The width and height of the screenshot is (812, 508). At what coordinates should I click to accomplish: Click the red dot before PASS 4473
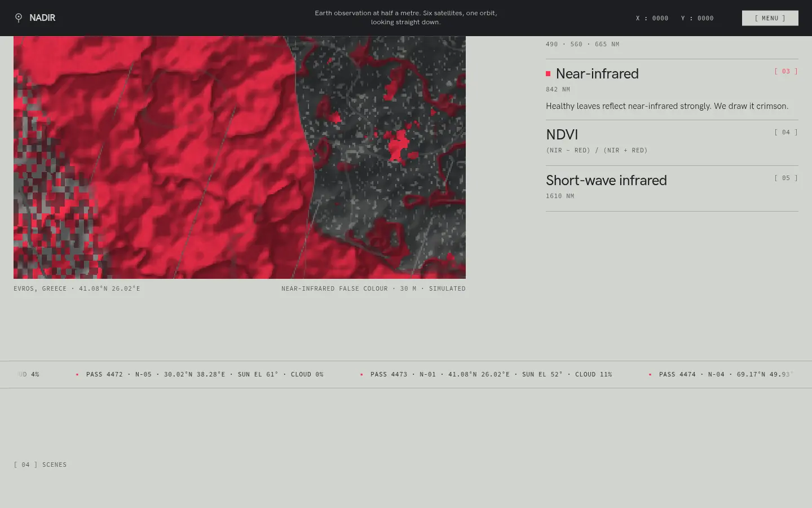tap(361, 374)
